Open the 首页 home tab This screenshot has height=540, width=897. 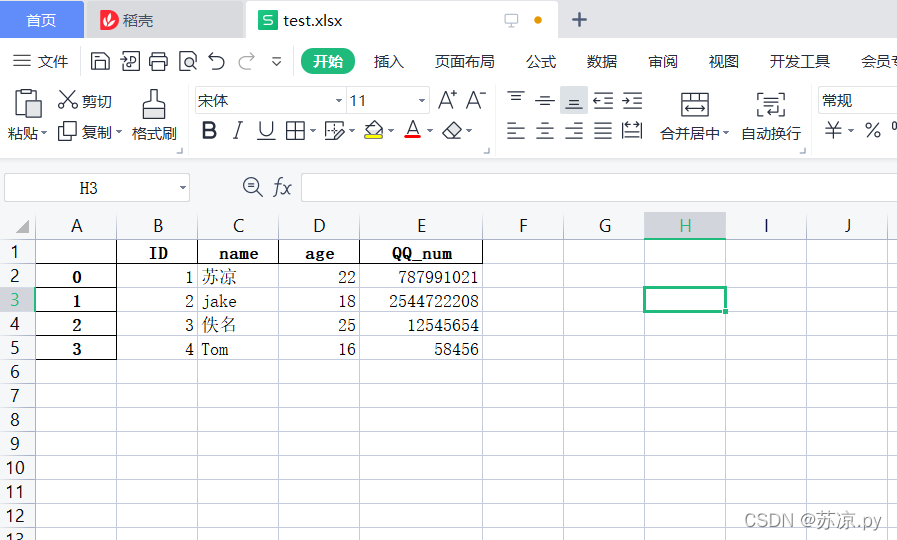(x=42, y=20)
